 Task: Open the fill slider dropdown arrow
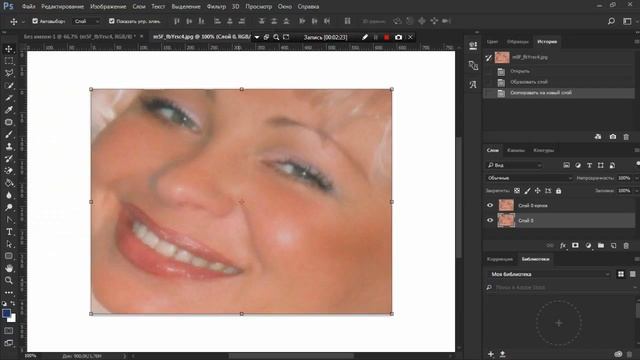point(636,191)
